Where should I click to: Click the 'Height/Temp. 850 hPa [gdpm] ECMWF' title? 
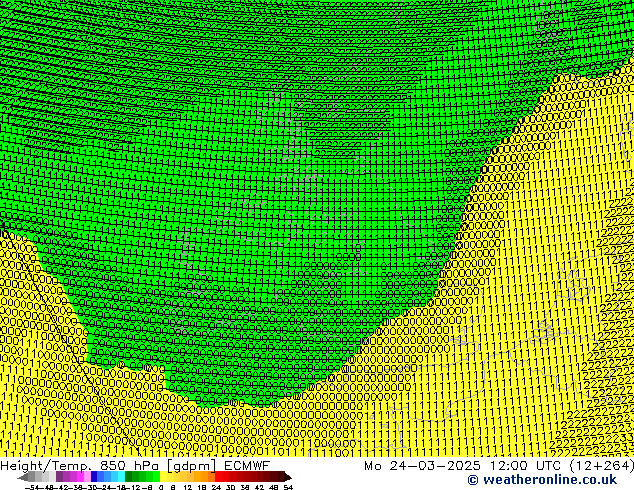(135, 465)
